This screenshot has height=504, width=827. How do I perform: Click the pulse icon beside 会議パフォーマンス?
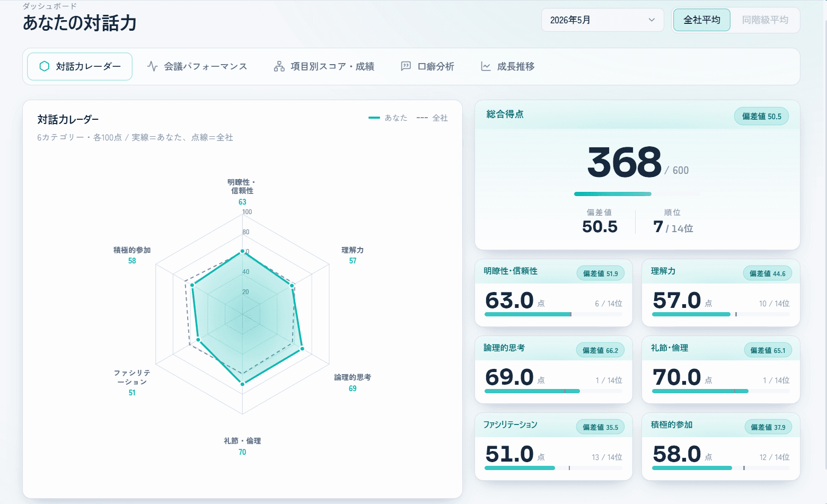(153, 66)
